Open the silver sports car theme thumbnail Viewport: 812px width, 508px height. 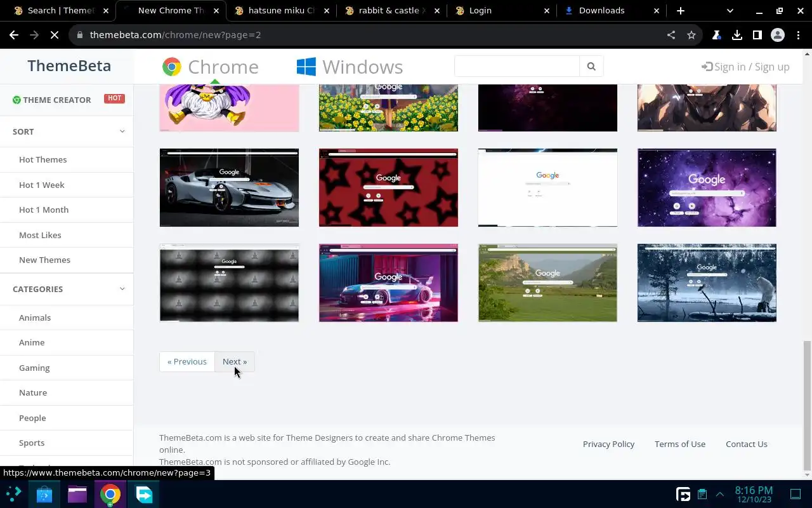229,187
